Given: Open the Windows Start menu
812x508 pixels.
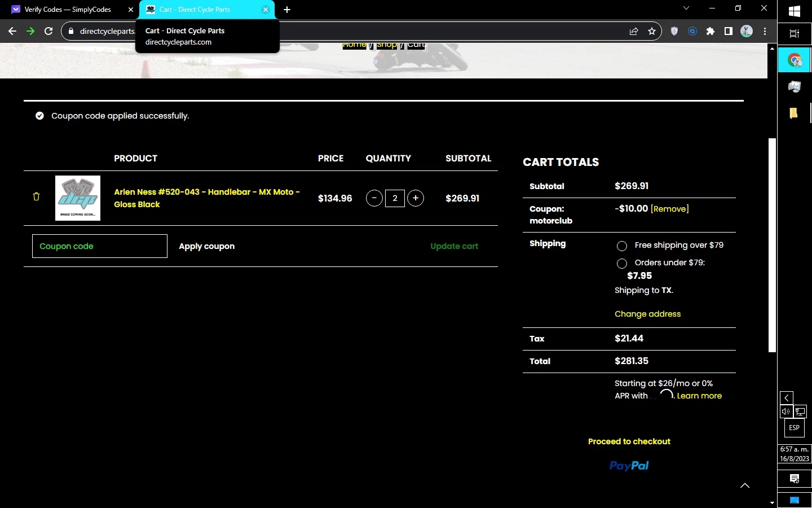Looking at the screenshot, I should [x=795, y=11].
